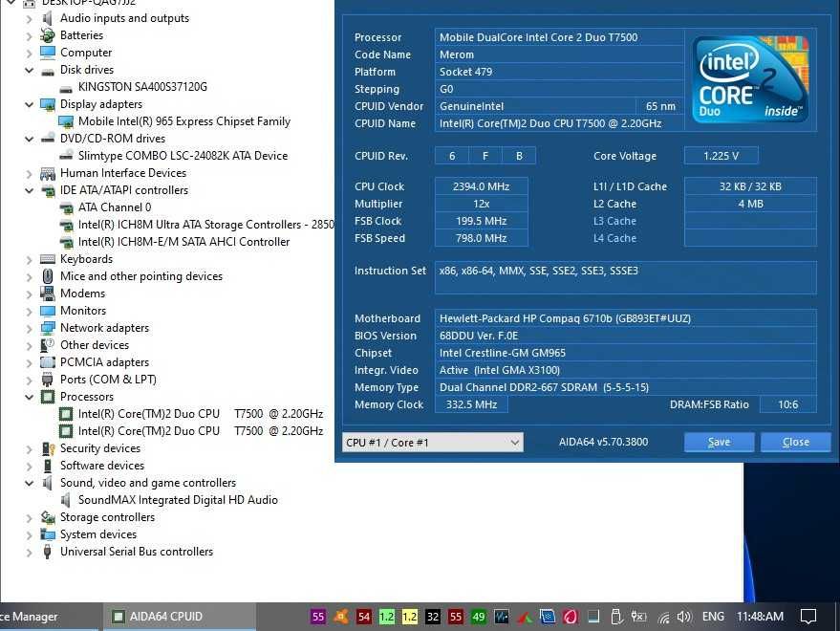Select the second Core 2 Duo T7500 processor
The width and height of the screenshot is (840, 631).
click(201, 431)
